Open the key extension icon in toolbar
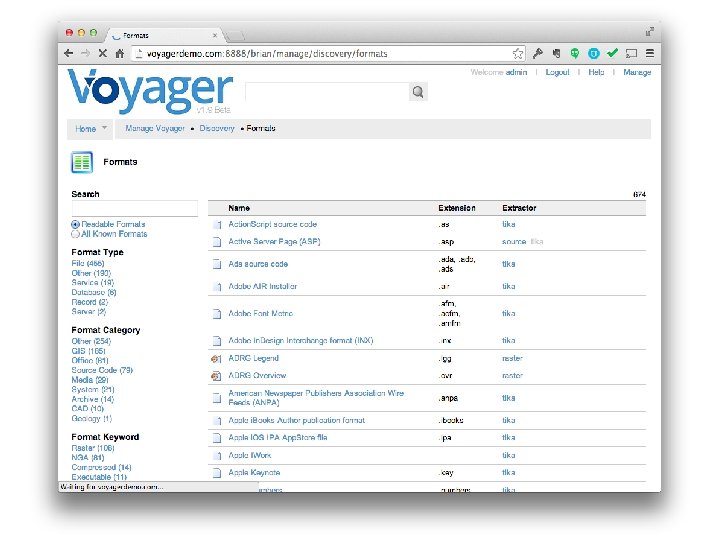Viewport: 720px width, 540px height. [x=538, y=53]
